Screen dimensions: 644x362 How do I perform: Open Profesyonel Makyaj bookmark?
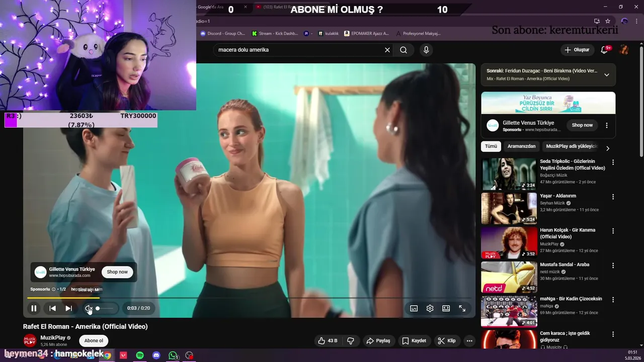(419, 34)
